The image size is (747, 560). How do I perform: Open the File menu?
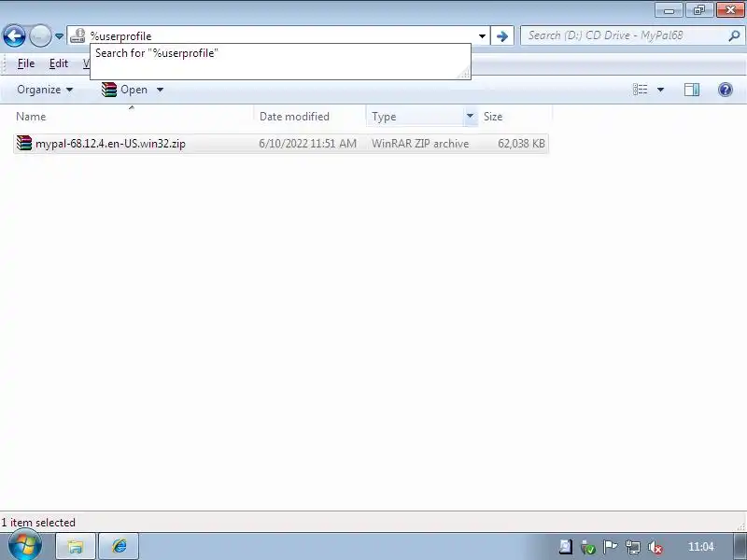26,63
